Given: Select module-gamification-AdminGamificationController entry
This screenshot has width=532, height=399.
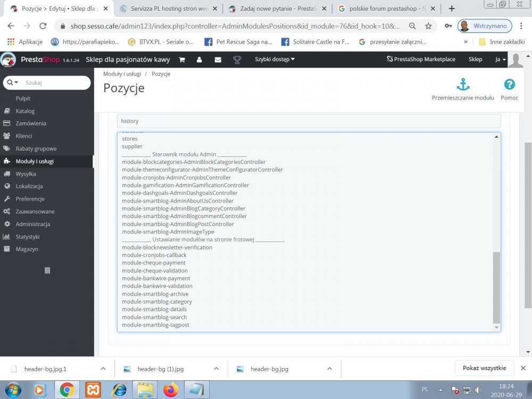Looking at the screenshot, I should [185, 185].
